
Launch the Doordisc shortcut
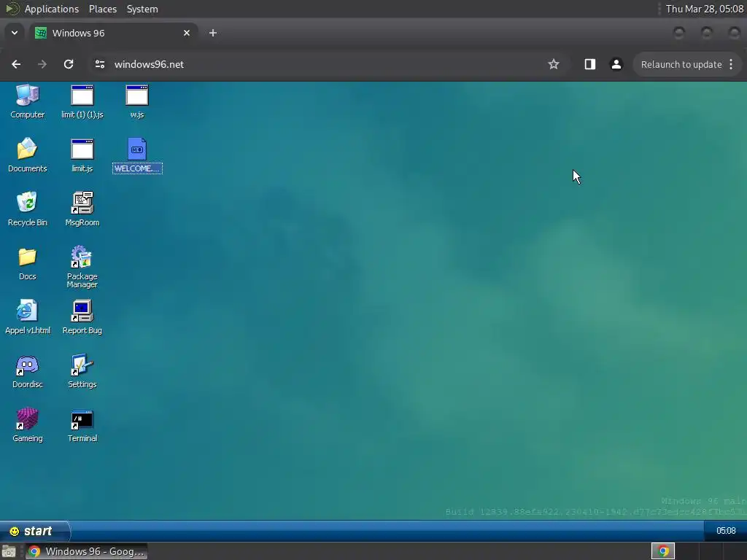point(28,371)
